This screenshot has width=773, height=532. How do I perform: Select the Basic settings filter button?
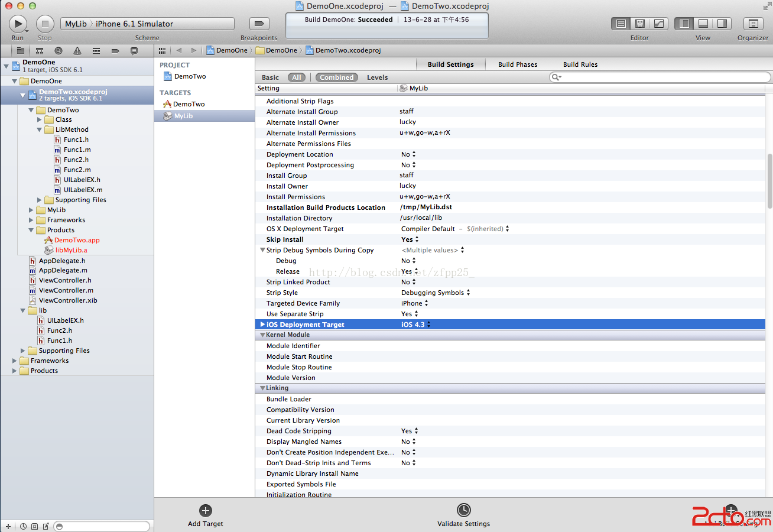coord(270,77)
